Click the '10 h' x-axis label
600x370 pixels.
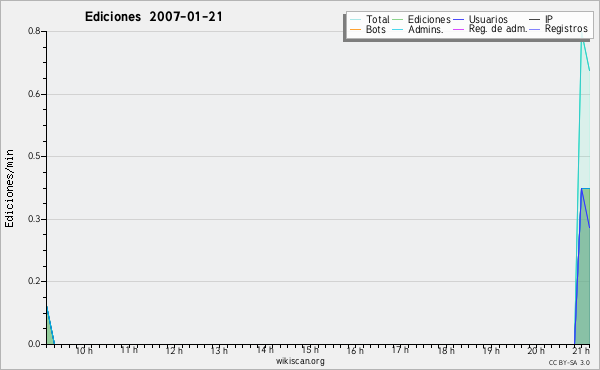coord(84,350)
